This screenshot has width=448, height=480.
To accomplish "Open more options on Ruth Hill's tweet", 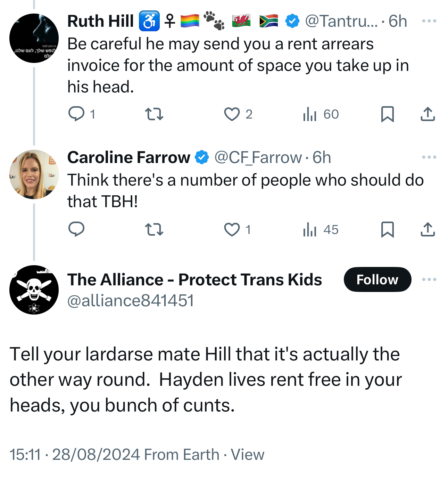I will pos(429,21).
